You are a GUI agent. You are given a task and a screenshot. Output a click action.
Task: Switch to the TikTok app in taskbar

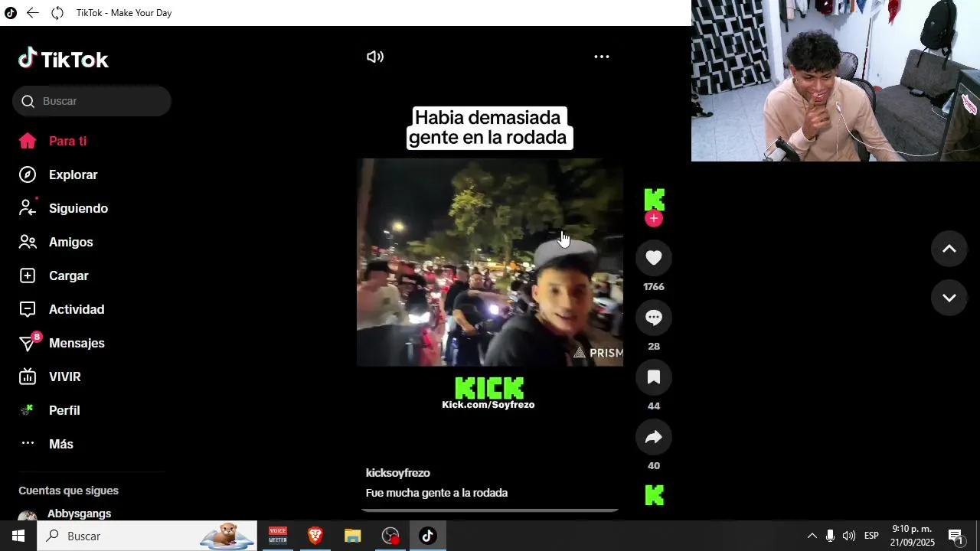tap(428, 536)
